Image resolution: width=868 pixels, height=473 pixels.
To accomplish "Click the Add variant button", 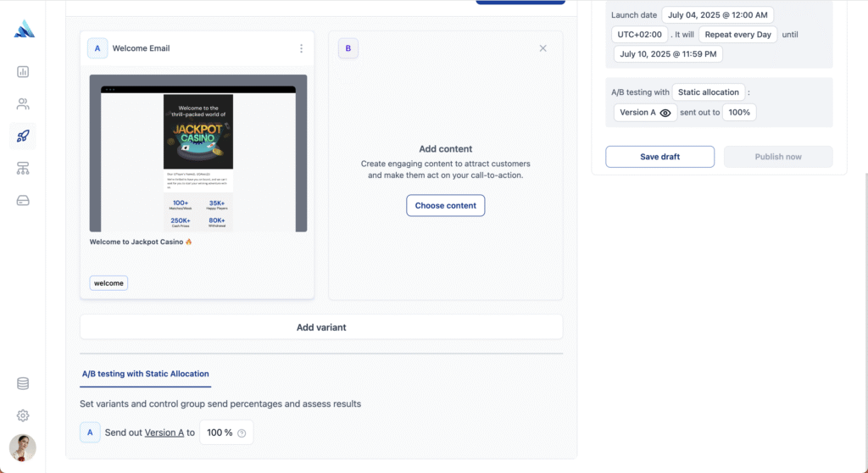I will coord(321,327).
